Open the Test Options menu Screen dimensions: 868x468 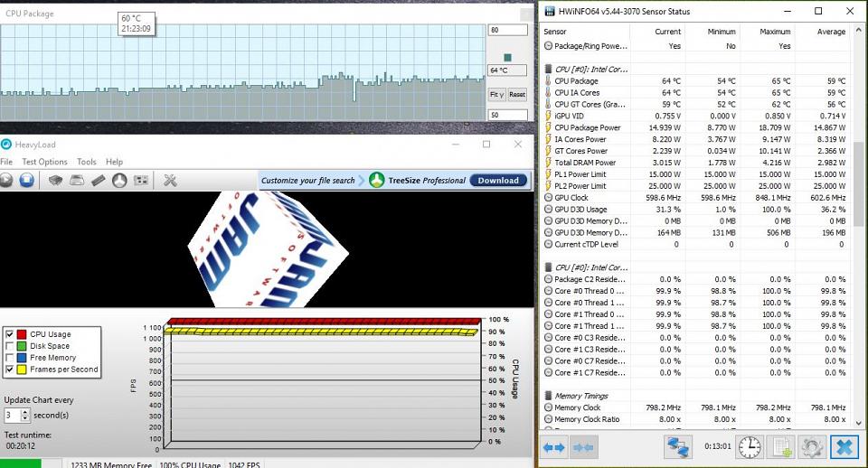[x=44, y=162]
